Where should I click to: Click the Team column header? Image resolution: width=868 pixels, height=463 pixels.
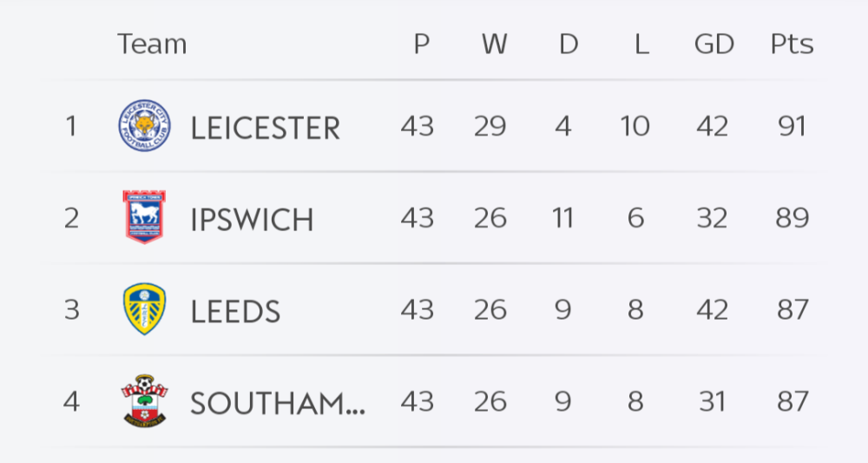click(152, 43)
